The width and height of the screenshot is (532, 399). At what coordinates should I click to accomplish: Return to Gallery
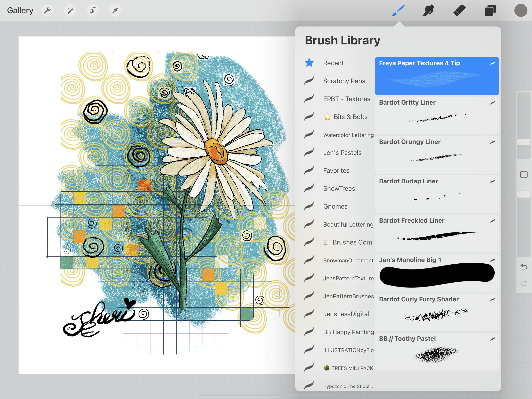pyautogui.click(x=20, y=10)
